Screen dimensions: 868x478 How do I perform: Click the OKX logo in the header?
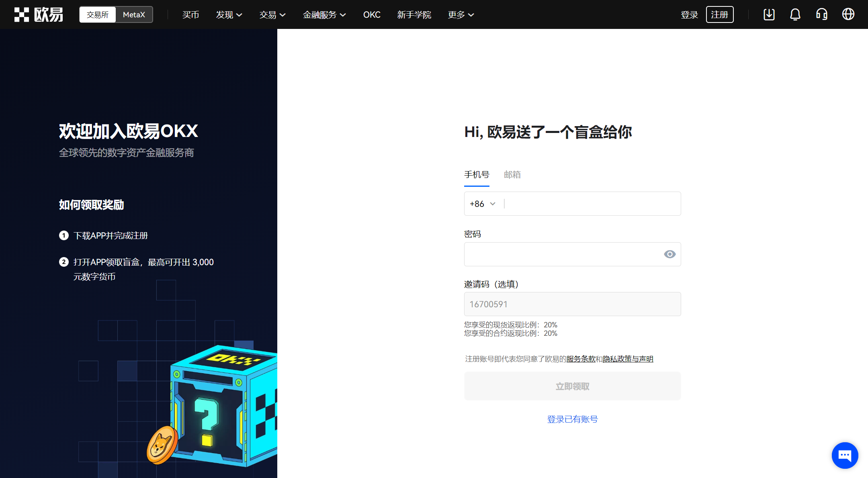click(39, 14)
